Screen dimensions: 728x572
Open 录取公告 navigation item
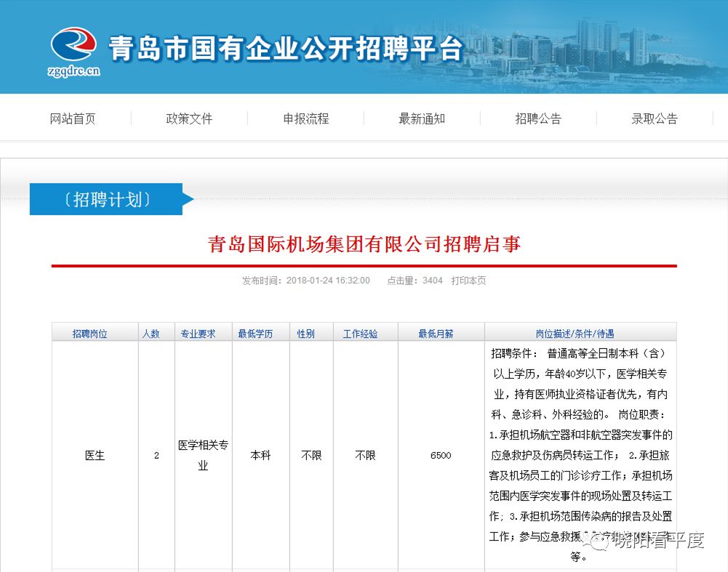(654, 118)
